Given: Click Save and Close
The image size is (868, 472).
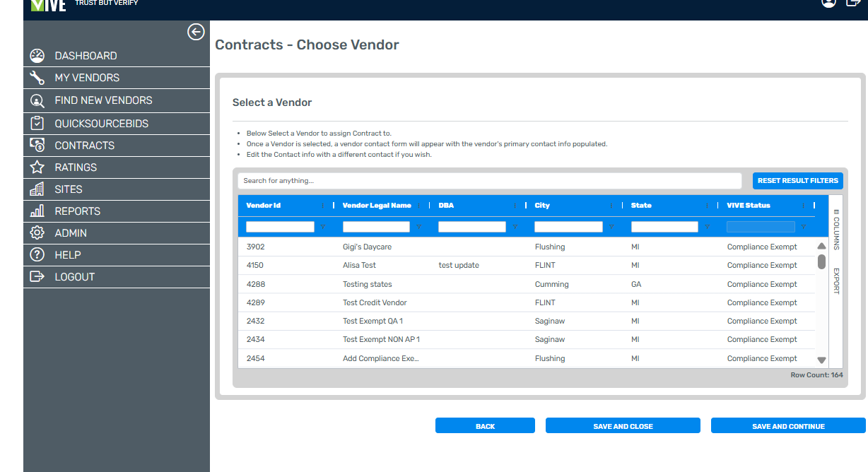Looking at the screenshot, I should [x=623, y=426].
